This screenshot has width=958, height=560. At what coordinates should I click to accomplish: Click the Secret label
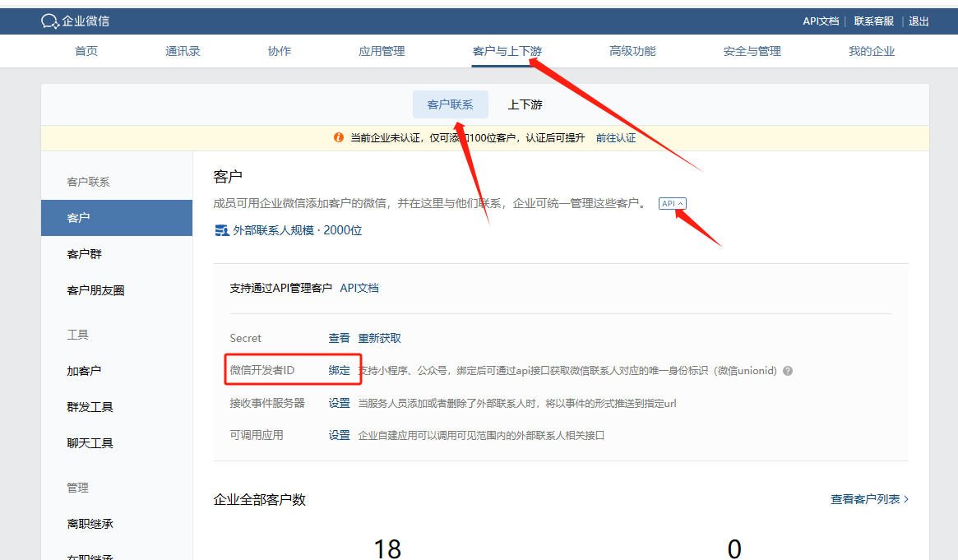246,338
